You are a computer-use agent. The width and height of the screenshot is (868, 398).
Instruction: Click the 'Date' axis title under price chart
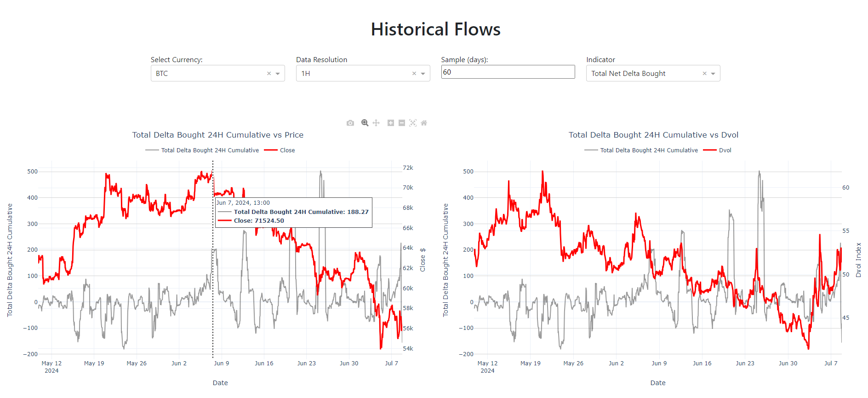220,383
